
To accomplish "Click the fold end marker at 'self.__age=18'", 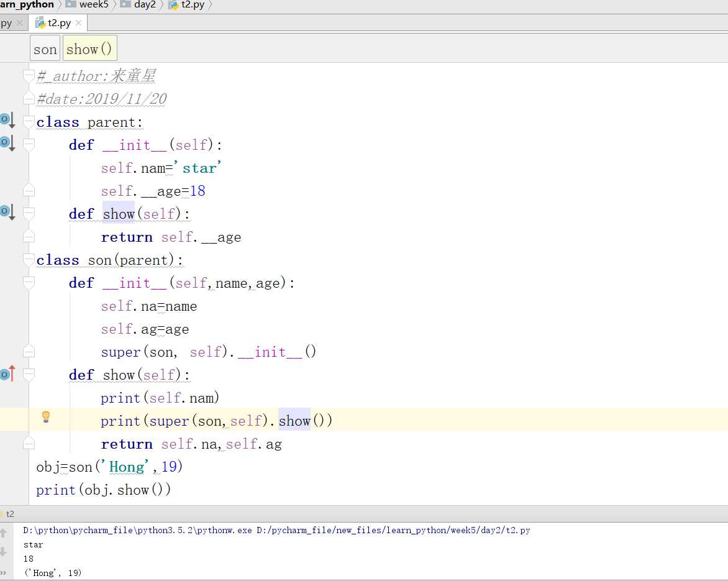I will (29, 190).
